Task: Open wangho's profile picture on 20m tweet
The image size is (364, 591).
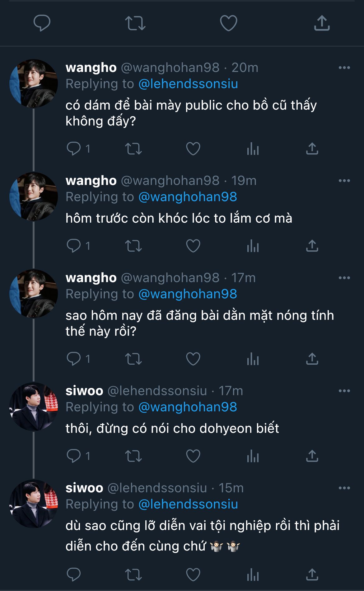Action: (x=34, y=83)
